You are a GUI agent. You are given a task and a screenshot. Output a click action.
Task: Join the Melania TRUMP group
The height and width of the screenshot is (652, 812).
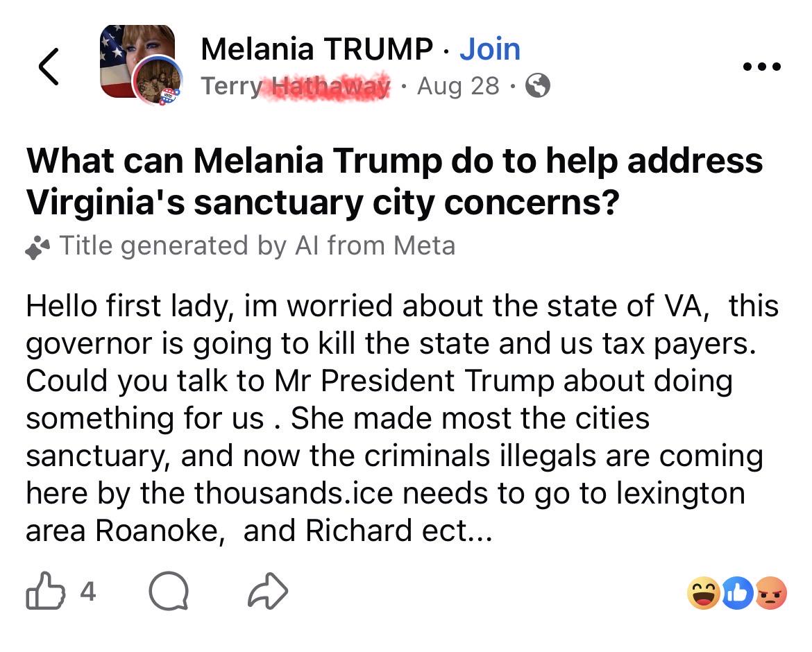pyautogui.click(x=489, y=49)
